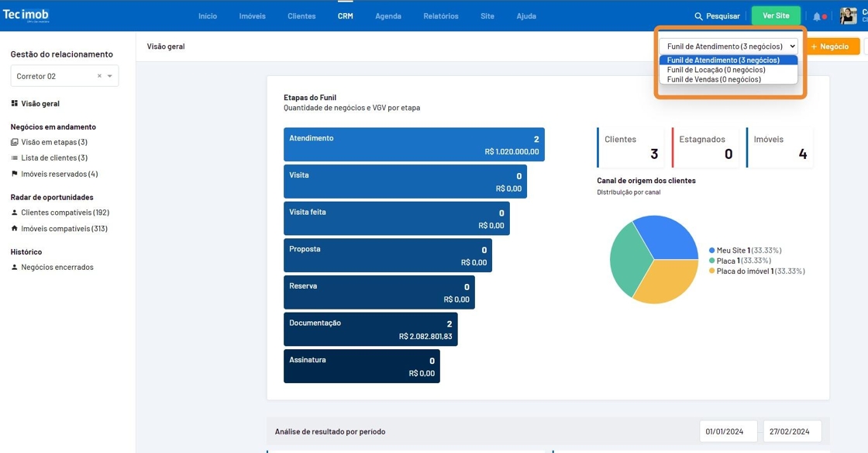868x453 pixels.
Task: Open Negócios encerrados history
Action: point(57,267)
